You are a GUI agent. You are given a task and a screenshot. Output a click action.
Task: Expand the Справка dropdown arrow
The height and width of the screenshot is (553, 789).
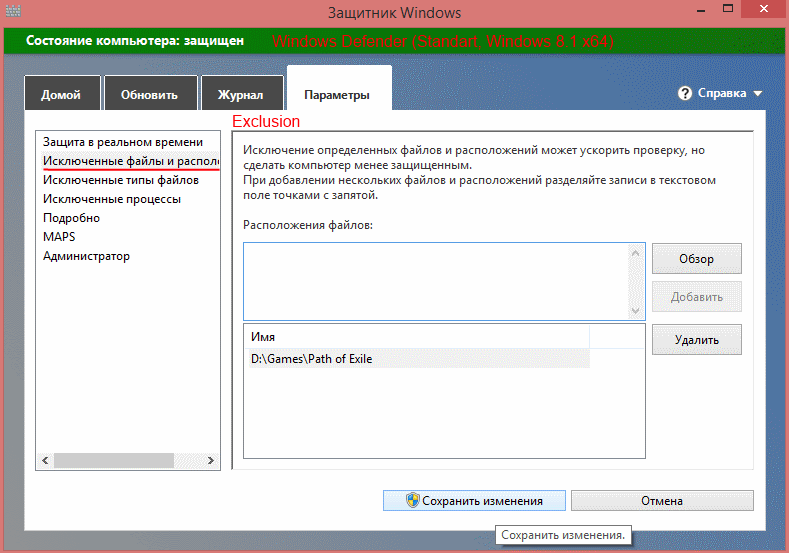[x=758, y=93]
